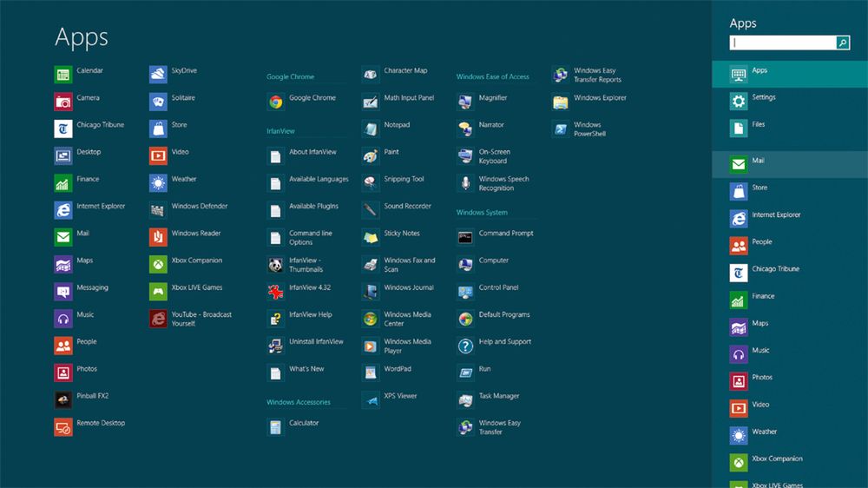The image size is (868, 488).
Task: Open Uninstall IrfanView icon
Action: point(276,346)
